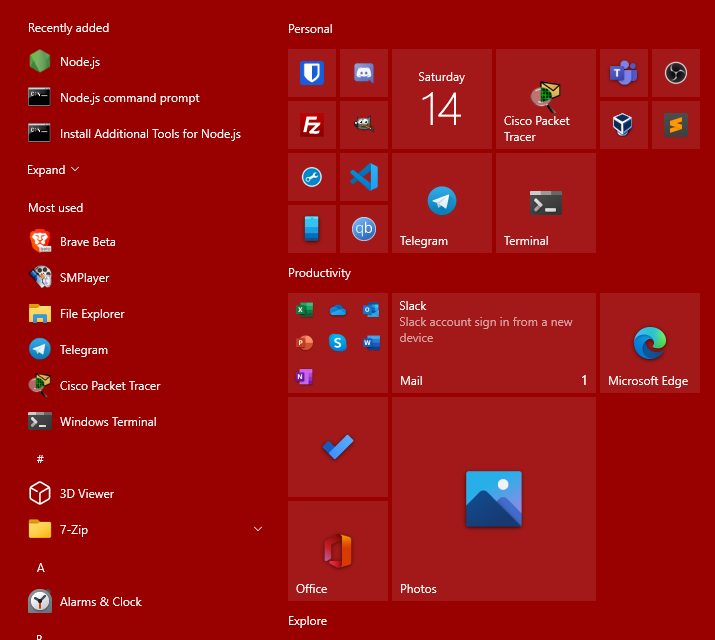The height and width of the screenshot is (640, 715).
Task: Open OneDrive in the Office folder tile
Action: click(338, 310)
